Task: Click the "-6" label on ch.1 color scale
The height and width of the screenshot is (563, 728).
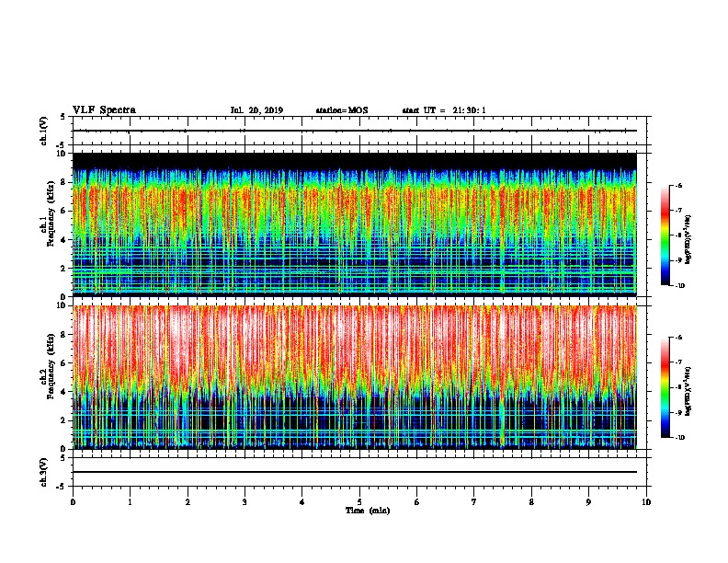Action: [x=678, y=185]
